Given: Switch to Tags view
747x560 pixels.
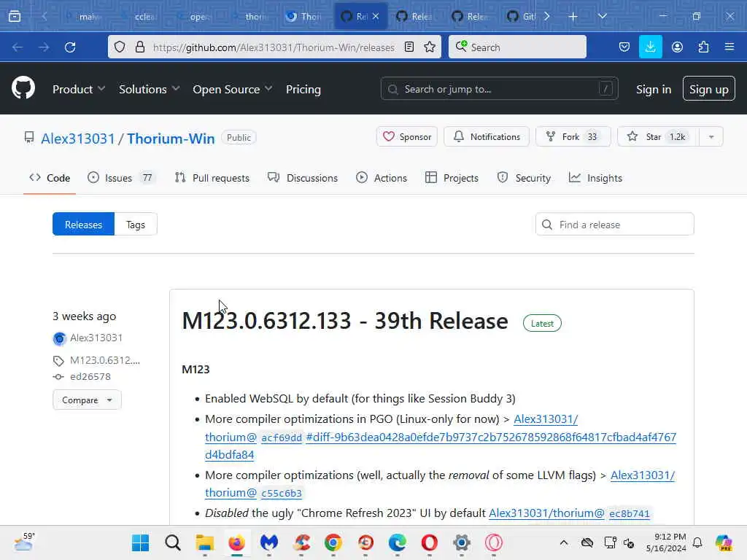Looking at the screenshot, I should pyautogui.click(x=136, y=225).
